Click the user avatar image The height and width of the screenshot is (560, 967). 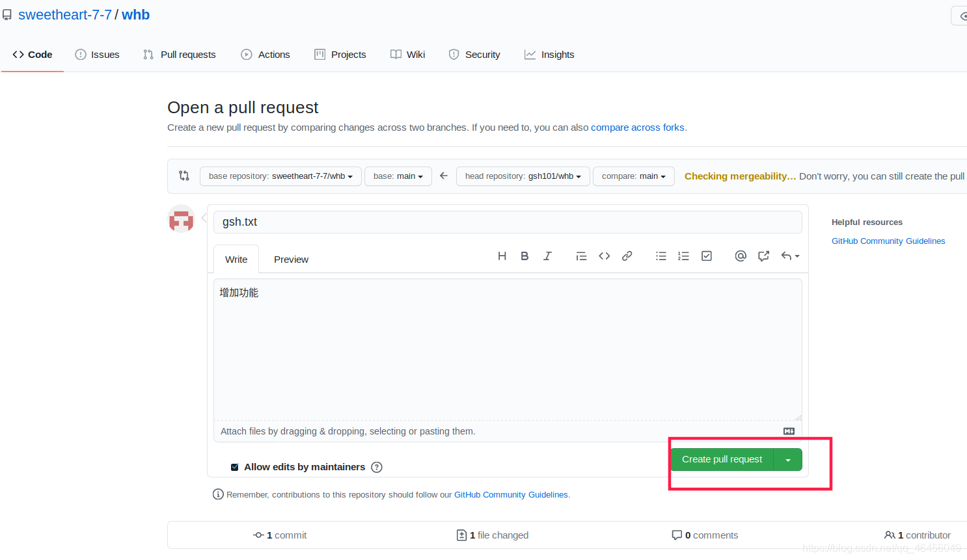(182, 219)
